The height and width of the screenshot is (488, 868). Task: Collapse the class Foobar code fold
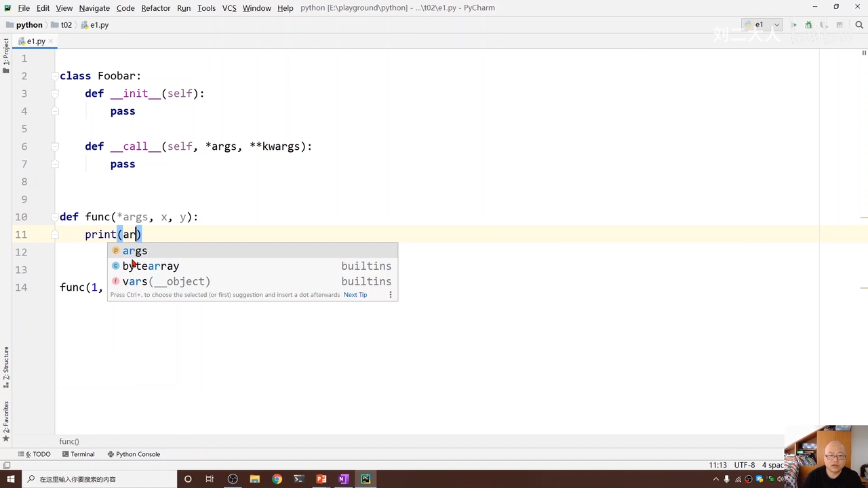[x=54, y=76]
